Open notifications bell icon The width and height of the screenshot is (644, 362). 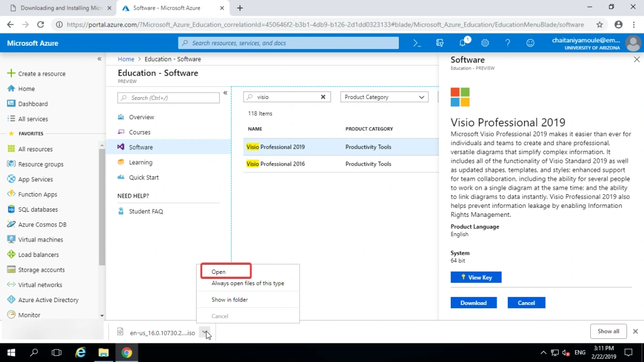[463, 43]
